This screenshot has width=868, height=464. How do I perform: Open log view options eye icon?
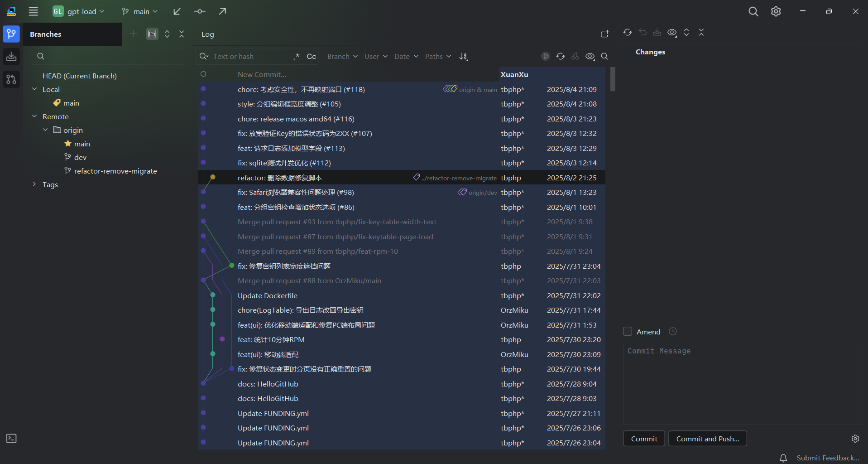[x=590, y=56]
